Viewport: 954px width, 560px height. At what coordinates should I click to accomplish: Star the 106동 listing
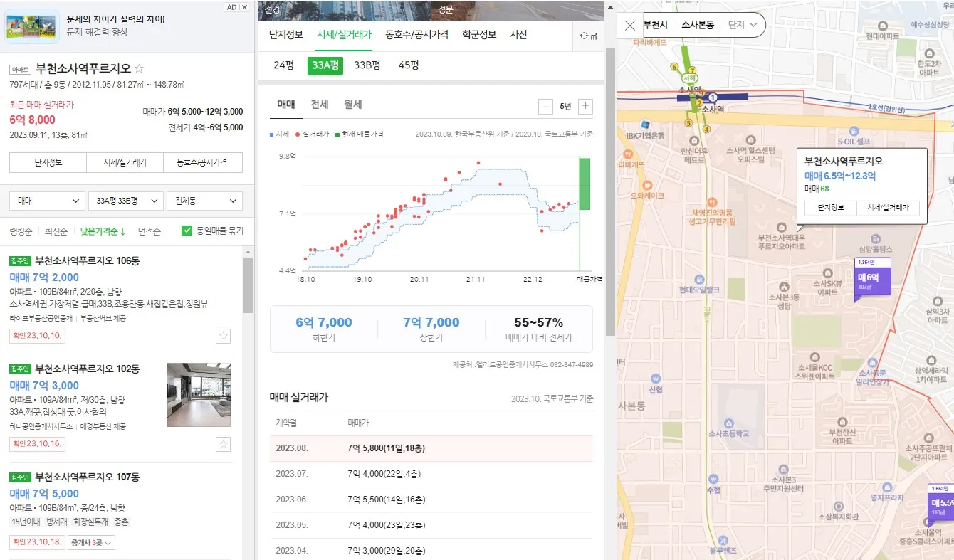click(x=224, y=336)
